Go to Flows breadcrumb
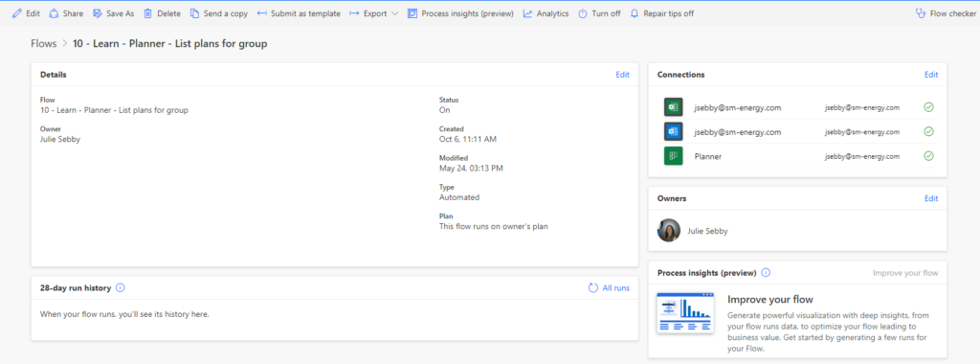Image resolution: width=980 pixels, height=364 pixels. pos(42,44)
